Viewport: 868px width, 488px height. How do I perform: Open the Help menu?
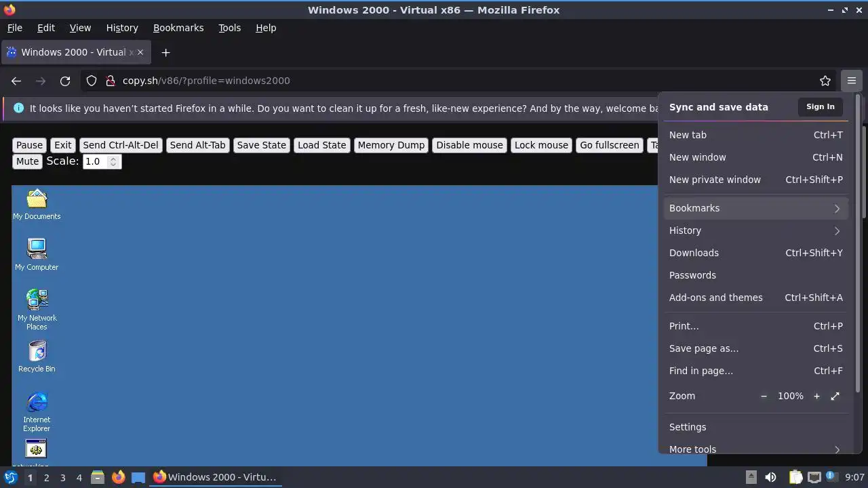coord(266,28)
